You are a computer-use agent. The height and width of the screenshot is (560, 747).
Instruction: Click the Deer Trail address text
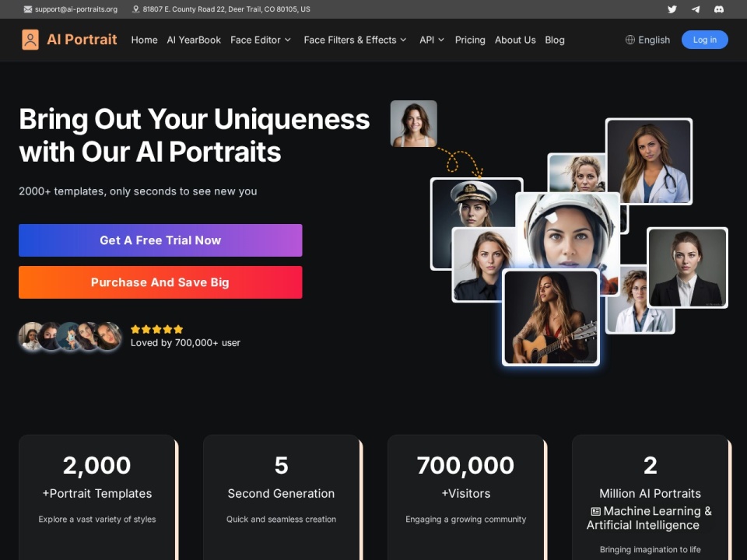click(226, 9)
